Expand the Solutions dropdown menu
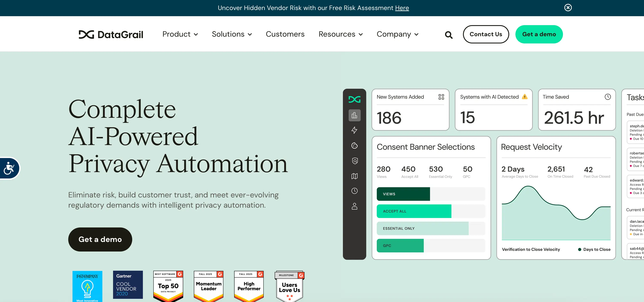 [232, 34]
